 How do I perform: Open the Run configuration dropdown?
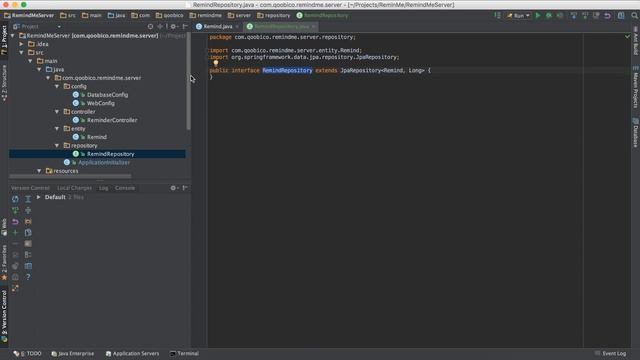pyautogui.click(x=518, y=16)
